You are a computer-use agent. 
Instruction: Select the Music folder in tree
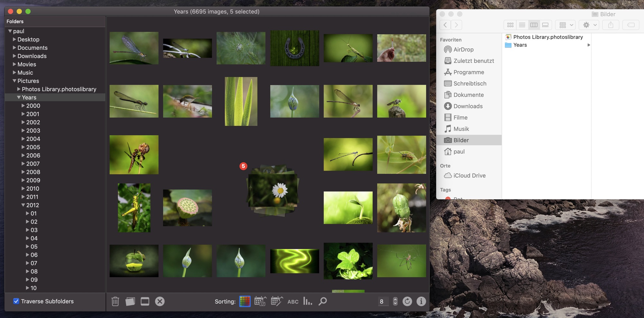25,73
